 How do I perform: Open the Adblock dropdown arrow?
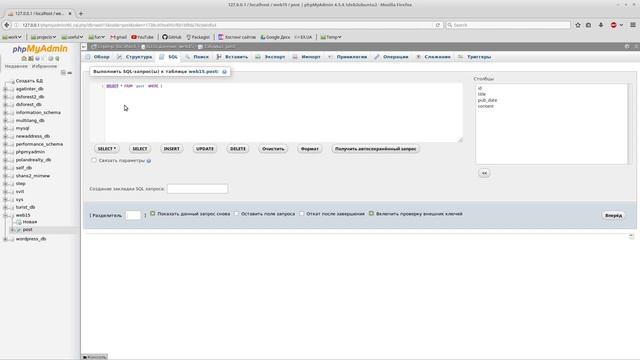(x=622, y=25)
